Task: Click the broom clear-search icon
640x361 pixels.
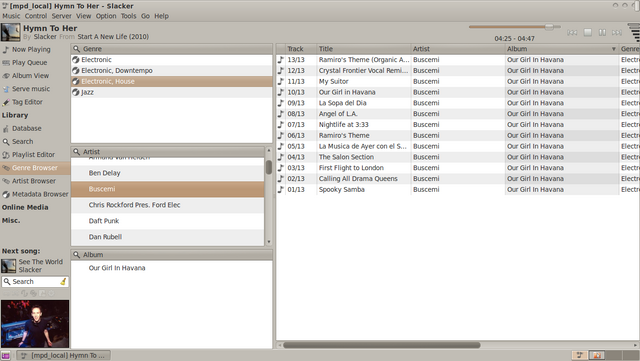Action: click(63, 281)
